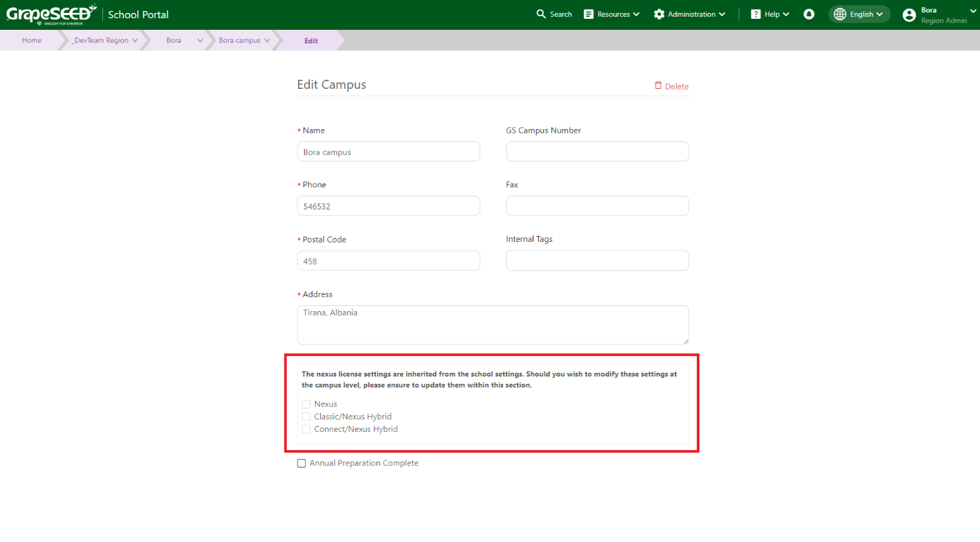980x542 pixels.
Task: Select the Edit breadcrumb tab
Action: (311, 41)
